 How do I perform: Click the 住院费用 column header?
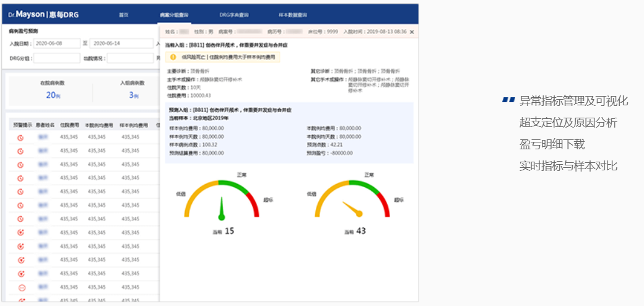tap(69, 125)
